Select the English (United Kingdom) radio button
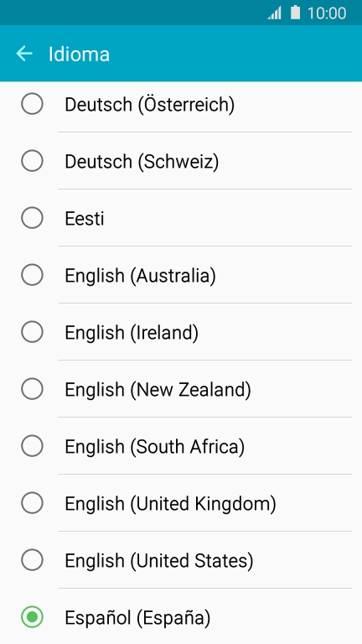The height and width of the screenshot is (644, 362). pyautogui.click(x=32, y=503)
